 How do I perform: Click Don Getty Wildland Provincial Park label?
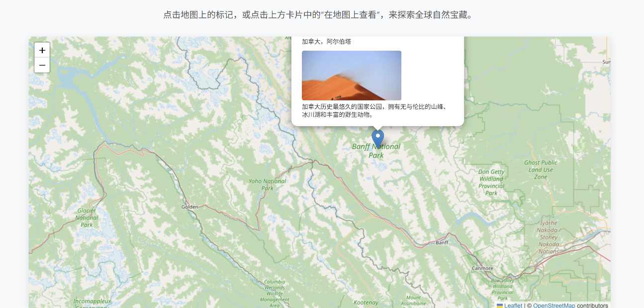click(491, 182)
